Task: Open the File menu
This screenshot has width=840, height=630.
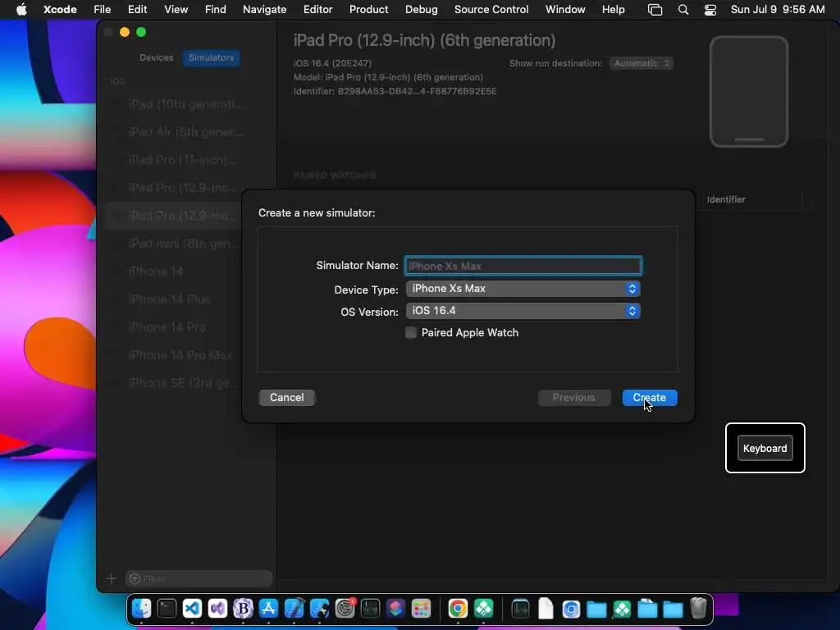Action: [103, 10]
